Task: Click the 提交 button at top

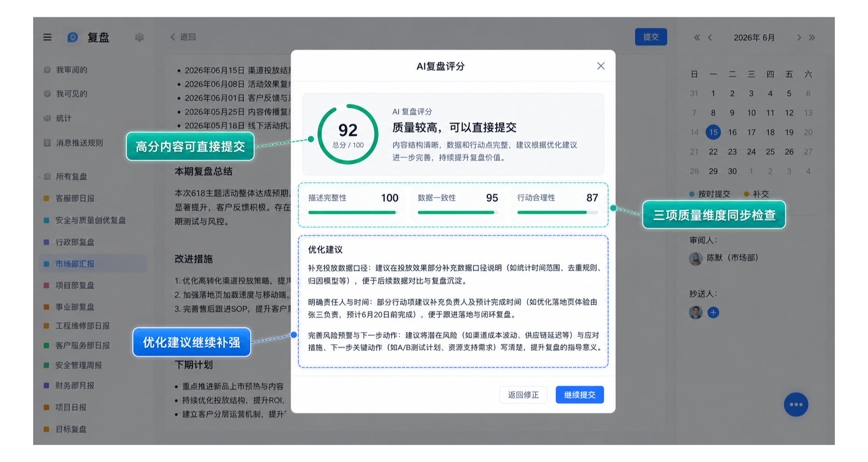Action: click(651, 37)
